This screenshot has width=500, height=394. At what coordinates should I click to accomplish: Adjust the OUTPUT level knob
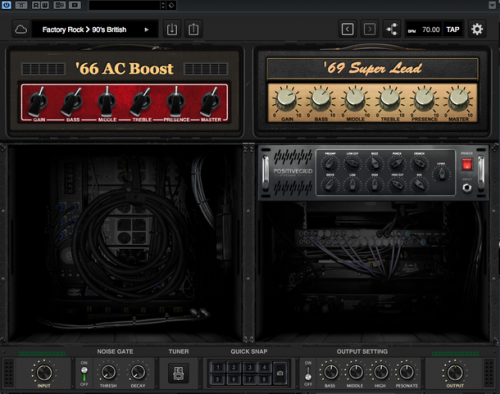pyautogui.click(x=455, y=372)
